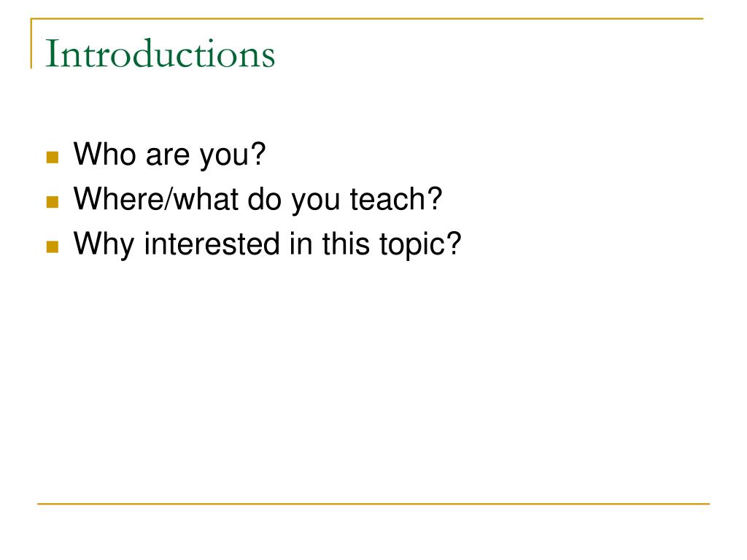The height and width of the screenshot is (560, 747).
Task: Click the word 'Where/what' in second bullet
Action: pyautogui.click(x=156, y=198)
